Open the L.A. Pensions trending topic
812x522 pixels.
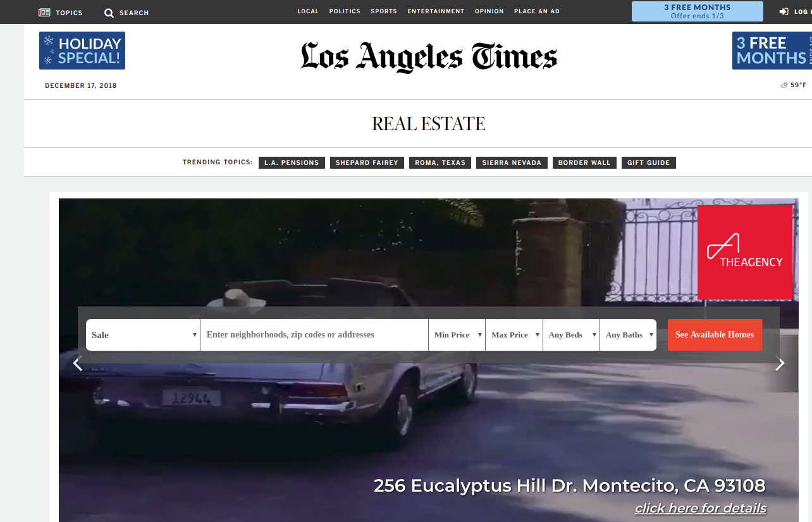tap(292, 162)
